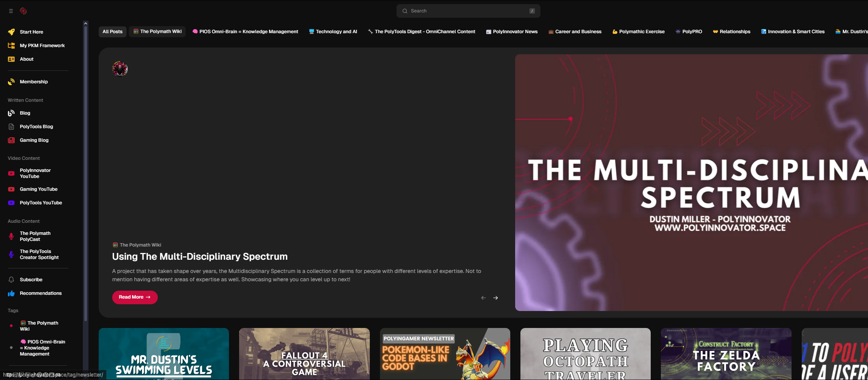Go to next featured post arrow
The height and width of the screenshot is (380, 868).
[x=496, y=298]
